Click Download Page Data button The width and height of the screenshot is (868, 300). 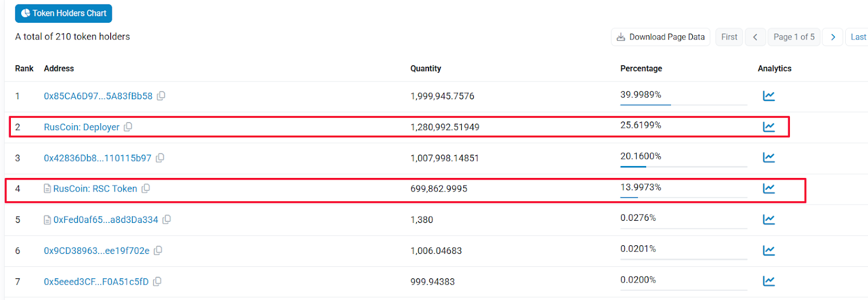[660, 37]
